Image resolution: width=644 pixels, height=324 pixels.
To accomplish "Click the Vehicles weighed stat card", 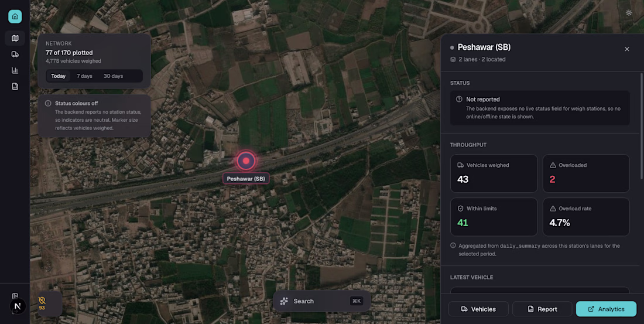I will [x=494, y=173].
